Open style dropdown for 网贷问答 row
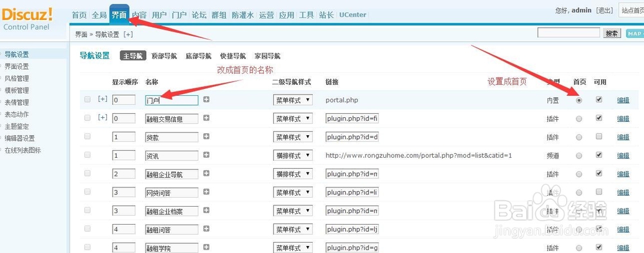Viewport: 644px width, 253px height. point(293,192)
